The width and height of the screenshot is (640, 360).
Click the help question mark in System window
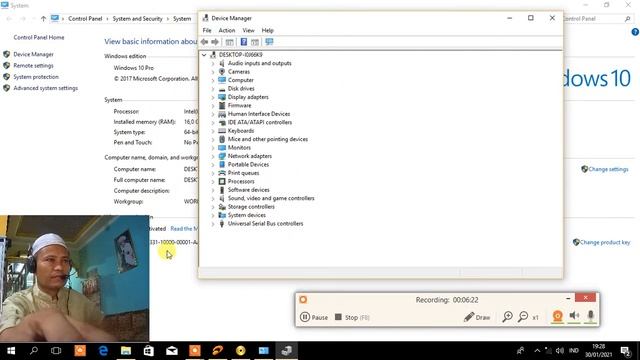click(x=635, y=32)
